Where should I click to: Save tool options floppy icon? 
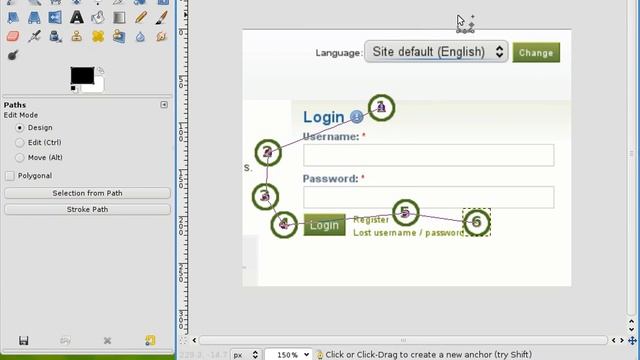point(23,340)
